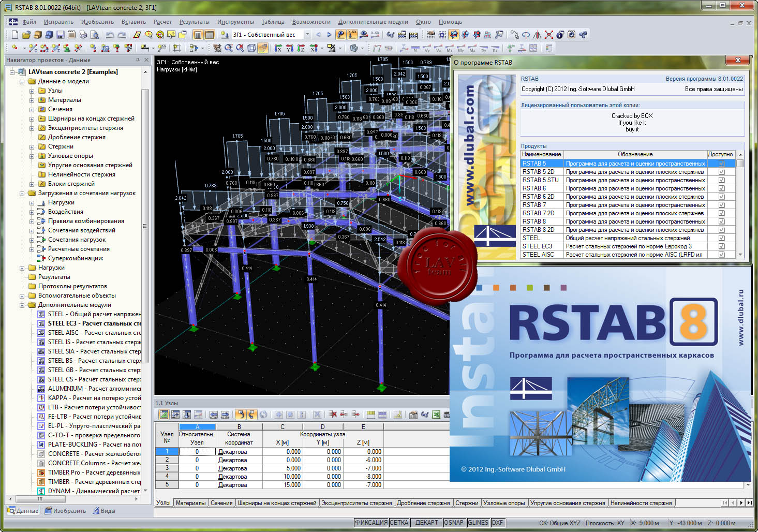Select the CONCRETE Columns module in tree
The width and height of the screenshot is (758, 532).
pos(94,463)
